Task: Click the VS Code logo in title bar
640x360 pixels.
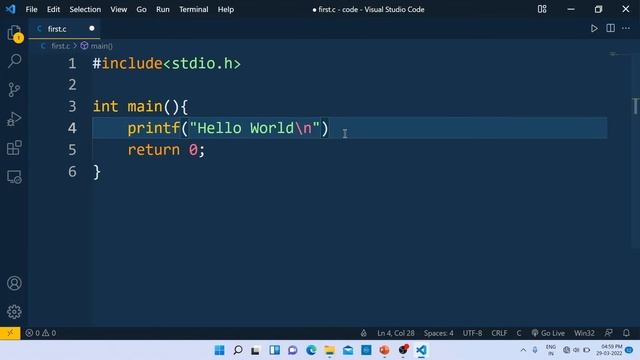Action: [11, 9]
